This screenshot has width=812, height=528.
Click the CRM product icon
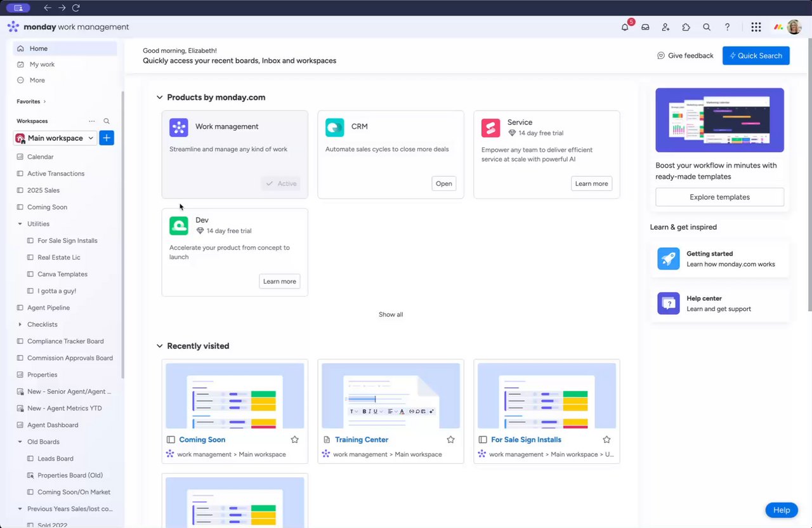335,128
